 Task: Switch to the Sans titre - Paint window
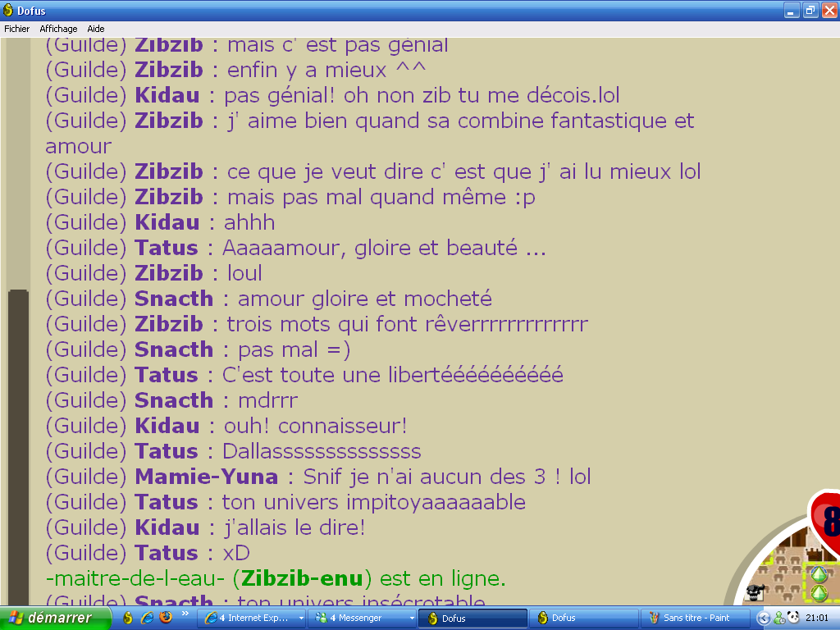pyautogui.click(x=696, y=619)
